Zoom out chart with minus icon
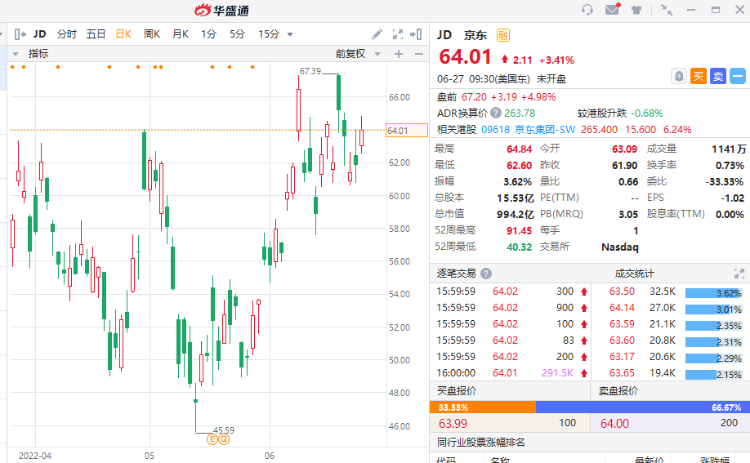The height and width of the screenshot is (463, 750). tap(419, 54)
